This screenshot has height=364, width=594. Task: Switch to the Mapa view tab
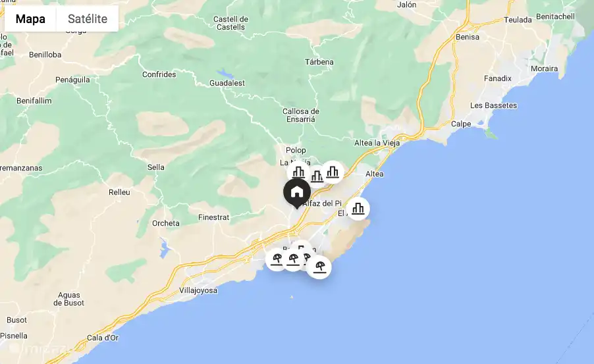[x=30, y=18]
